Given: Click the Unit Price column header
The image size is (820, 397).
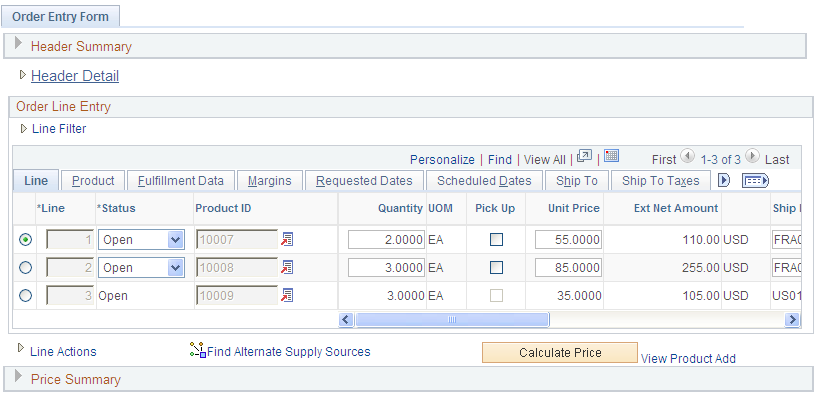Looking at the screenshot, I should point(574,208).
